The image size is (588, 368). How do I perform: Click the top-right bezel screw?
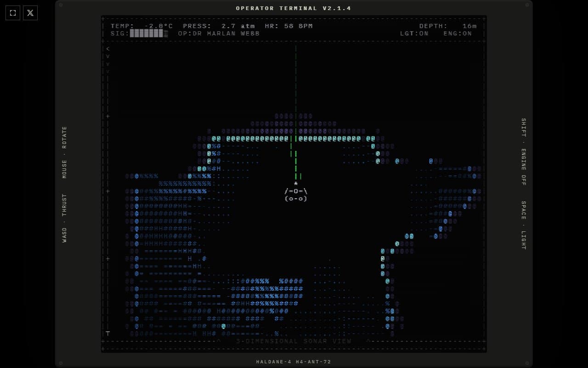tap(527, 5)
